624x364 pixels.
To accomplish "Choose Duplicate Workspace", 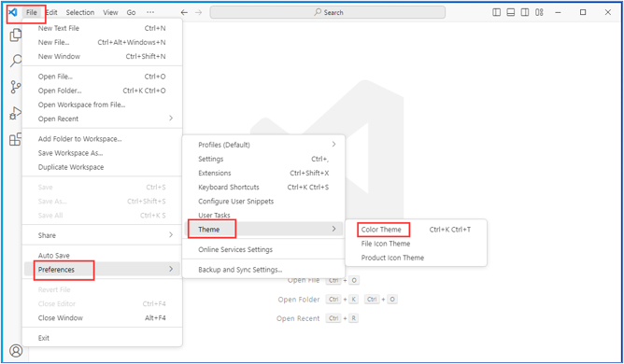I will 102,167.
